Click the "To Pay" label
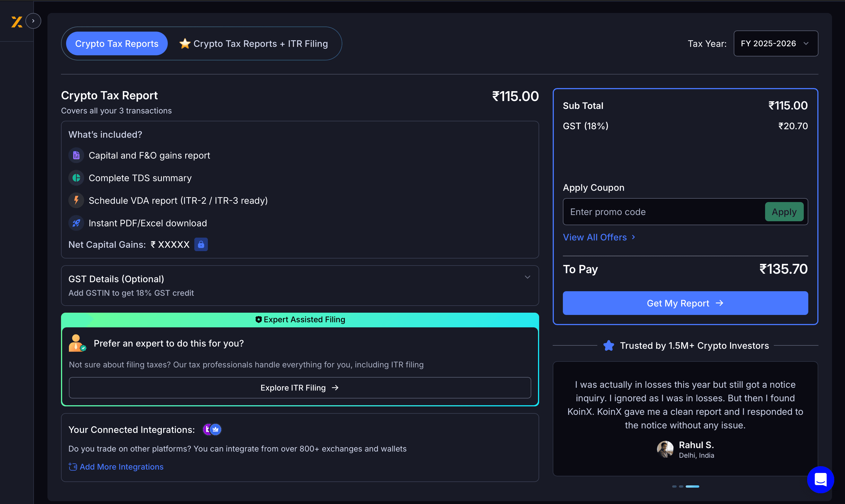 tap(580, 269)
